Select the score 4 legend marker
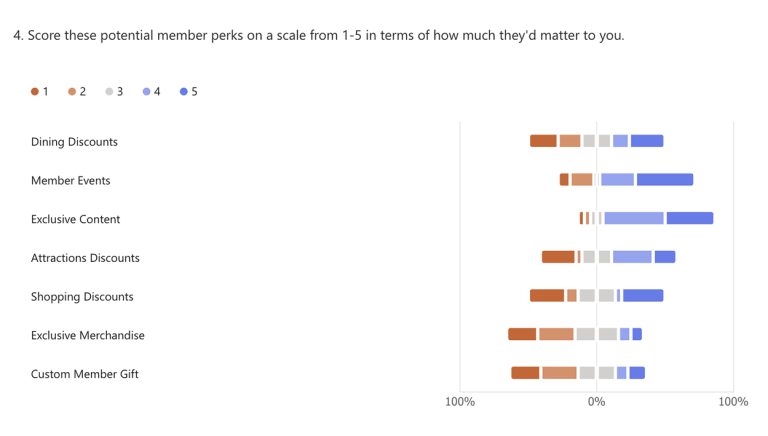Viewport: 768px width, 436px height. (x=147, y=92)
